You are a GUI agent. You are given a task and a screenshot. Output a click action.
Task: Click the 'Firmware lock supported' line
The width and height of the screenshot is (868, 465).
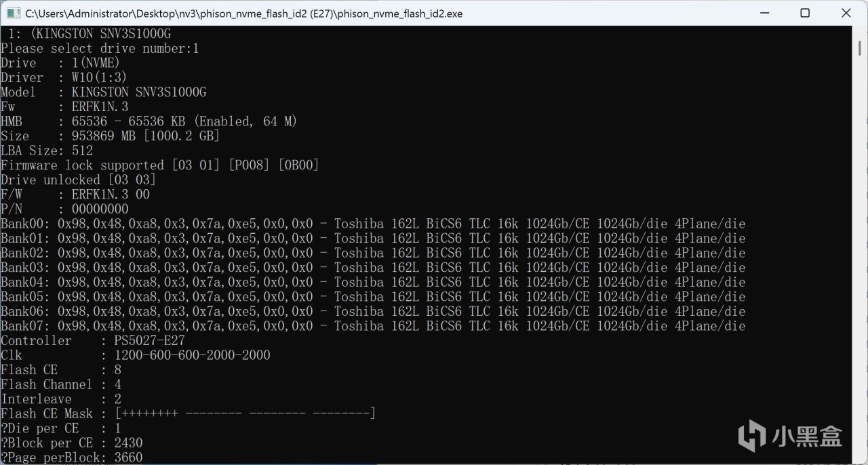coord(160,165)
